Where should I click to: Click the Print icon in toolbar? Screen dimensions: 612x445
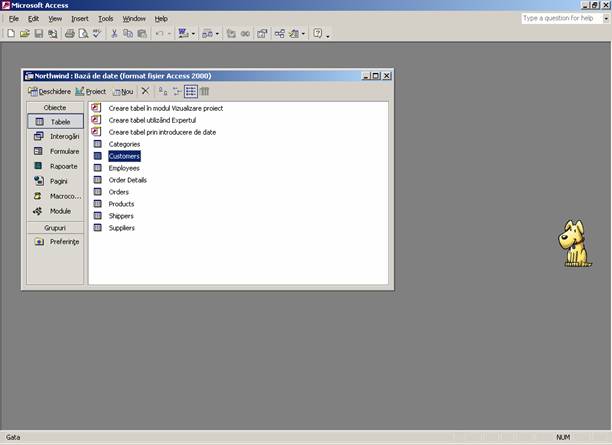pos(69,33)
